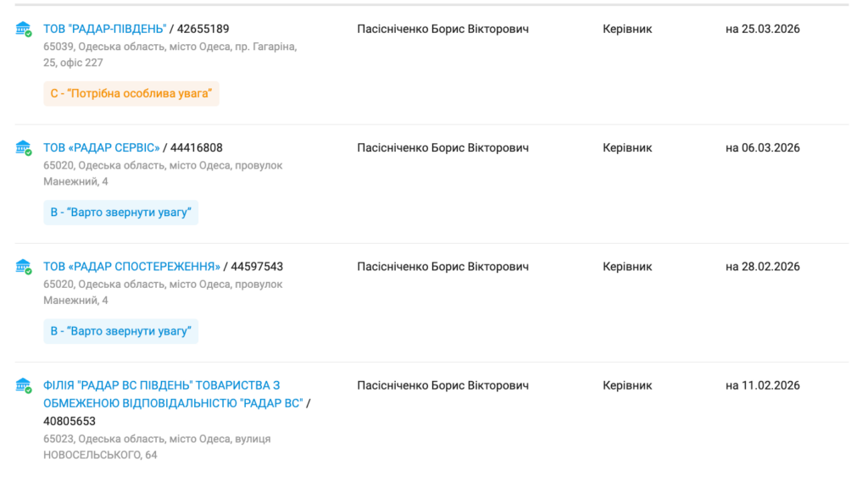Click the company icon beside ФІЛІЯ "РАДАР ВС ПІВДЕНЬ"
This screenshot has width=868, height=498.
(x=24, y=386)
